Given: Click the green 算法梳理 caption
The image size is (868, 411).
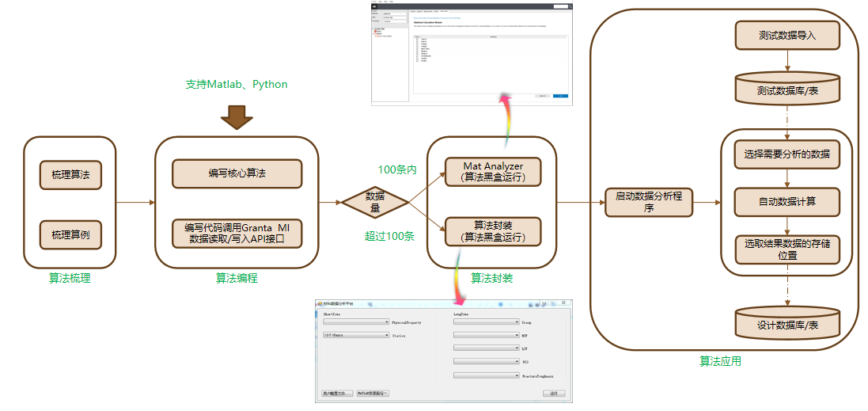Looking at the screenshot, I should point(70,279).
